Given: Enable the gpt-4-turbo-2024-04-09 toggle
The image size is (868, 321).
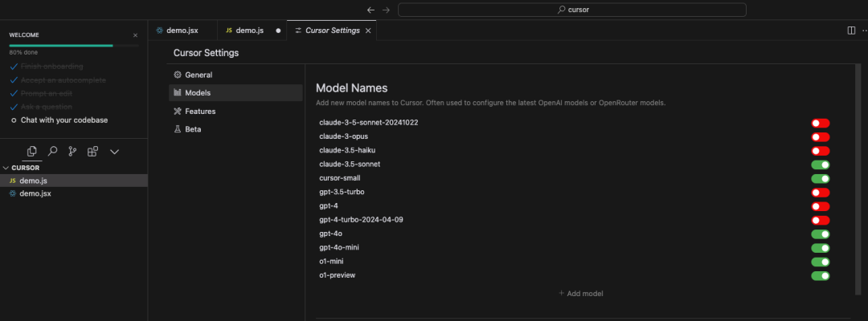Looking at the screenshot, I should click(821, 220).
